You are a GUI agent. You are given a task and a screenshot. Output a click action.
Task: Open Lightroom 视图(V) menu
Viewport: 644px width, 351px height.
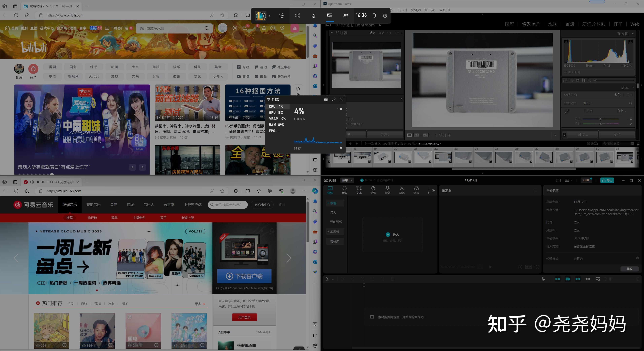click(415, 10)
